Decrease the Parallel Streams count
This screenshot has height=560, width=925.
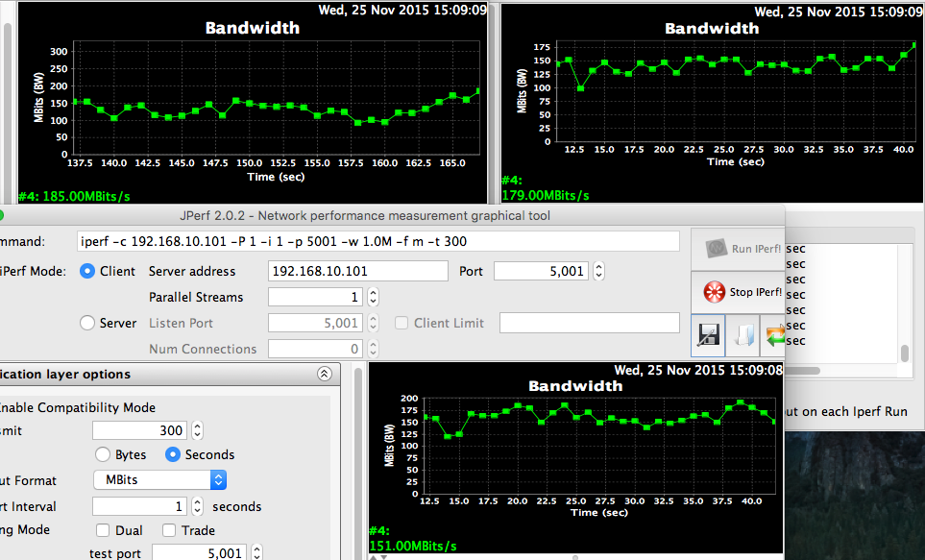click(x=373, y=302)
